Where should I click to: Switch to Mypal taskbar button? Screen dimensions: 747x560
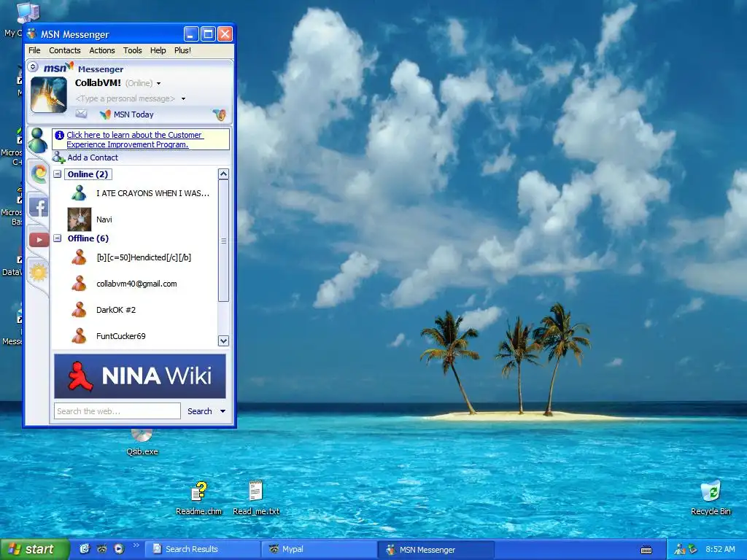[x=320, y=549]
